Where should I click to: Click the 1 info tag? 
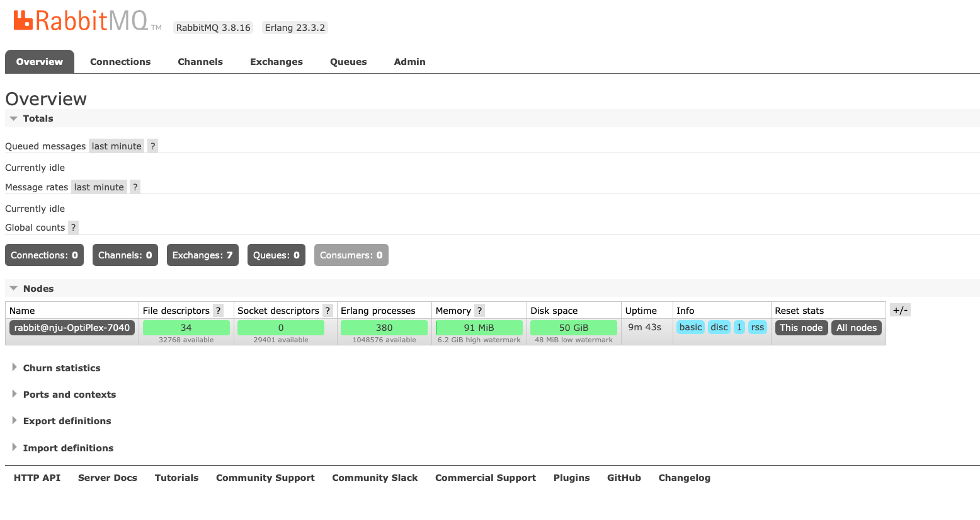[739, 327]
